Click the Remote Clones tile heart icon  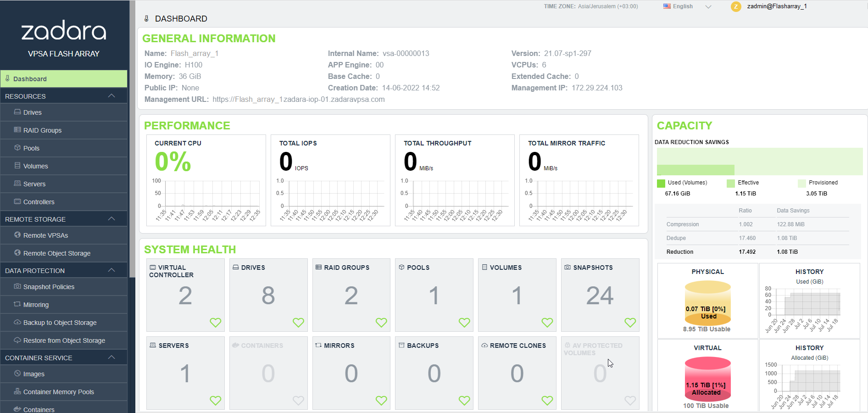(547, 401)
